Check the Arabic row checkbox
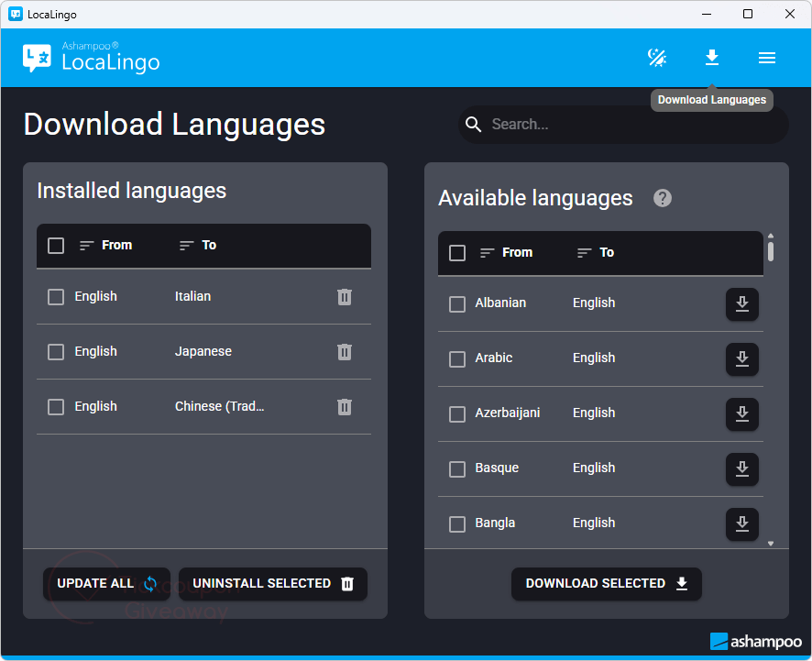Screen dimensions: 812x661 pos(457,359)
